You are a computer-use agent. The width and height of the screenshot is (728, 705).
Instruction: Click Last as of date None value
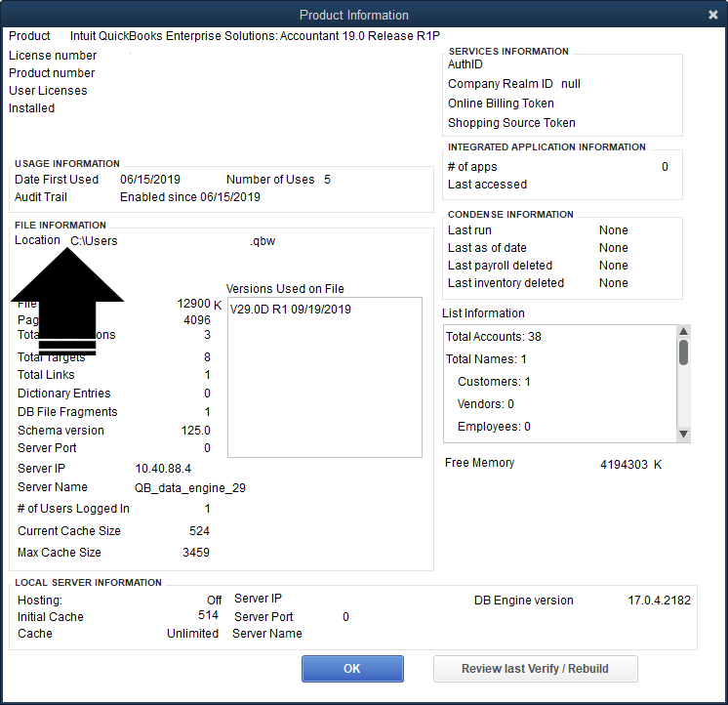pyautogui.click(x=613, y=248)
